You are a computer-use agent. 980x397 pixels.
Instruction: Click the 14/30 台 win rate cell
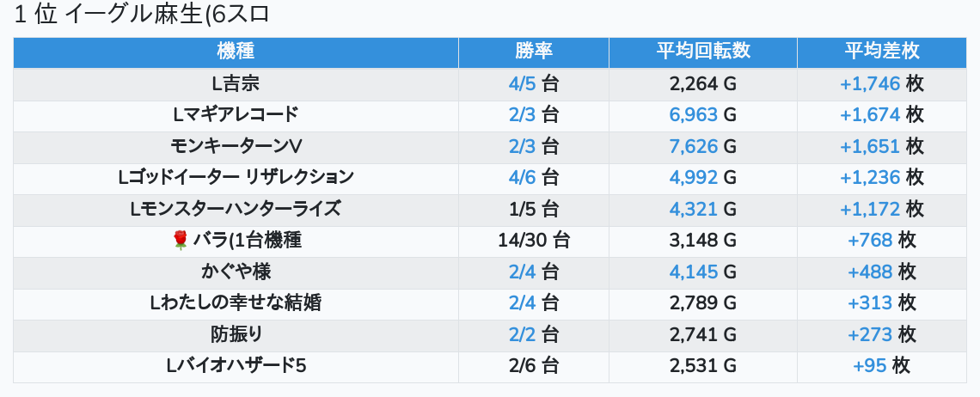click(x=534, y=241)
